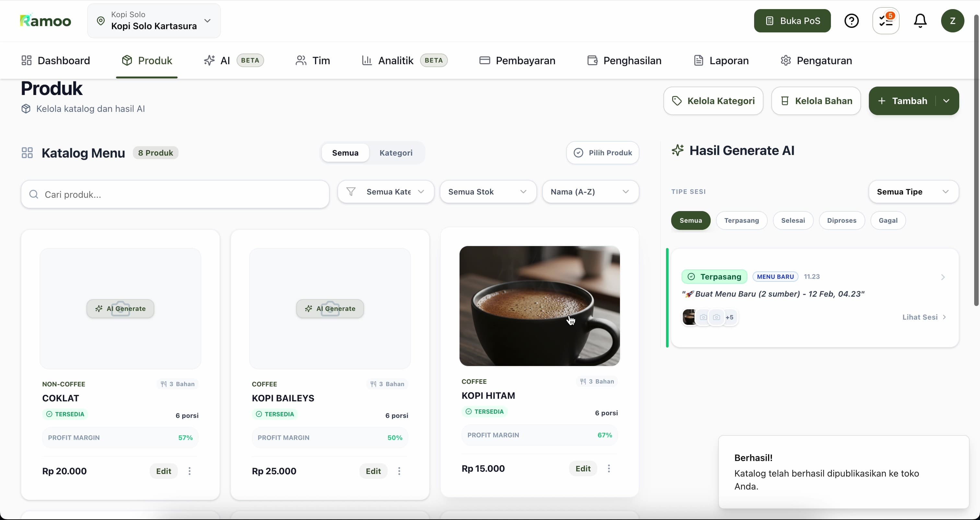Expand the Kopi Solo Kartasura outlet selector

154,21
